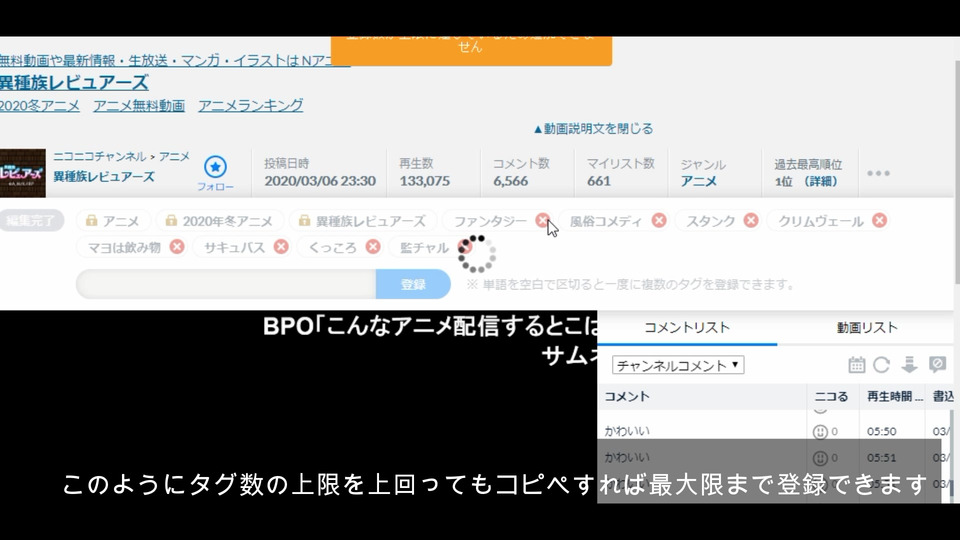Open the アニメ無料動画 link

click(139, 105)
